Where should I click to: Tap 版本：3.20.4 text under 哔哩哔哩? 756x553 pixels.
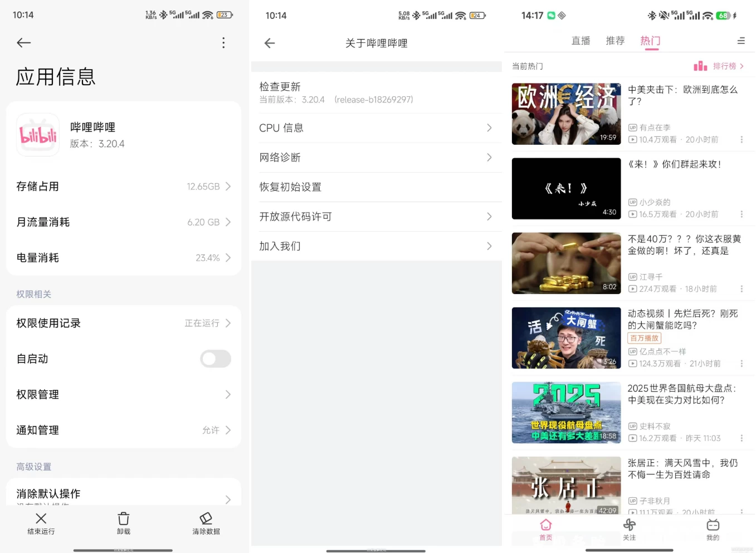(x=97, y=144)
